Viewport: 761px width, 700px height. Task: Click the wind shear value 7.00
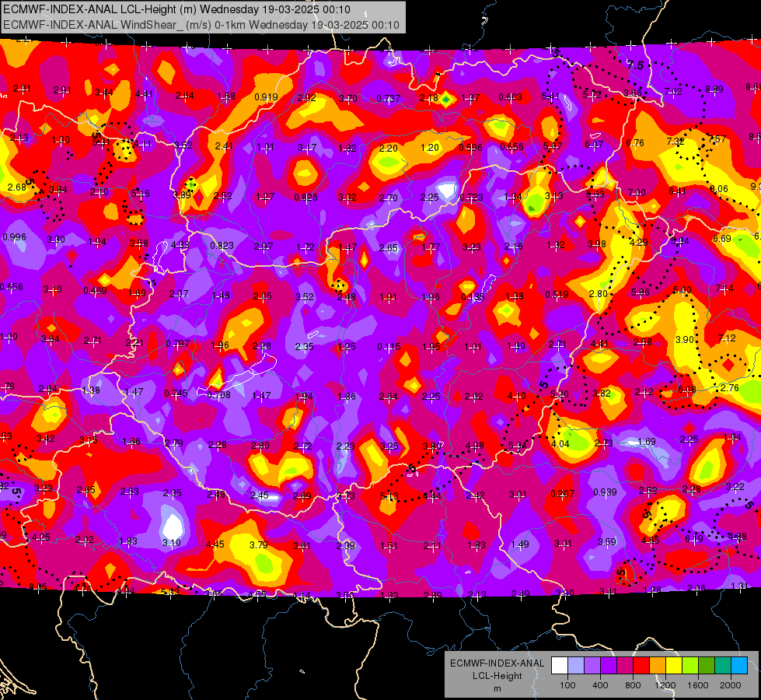coord(637,193)
